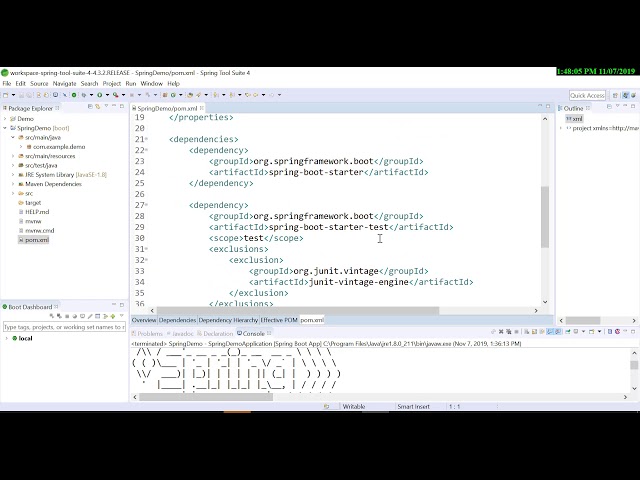The height and width of the screenshot is (480, 640).
Task: Expand the Maven Dependencies node
Action: click(13, 184)
